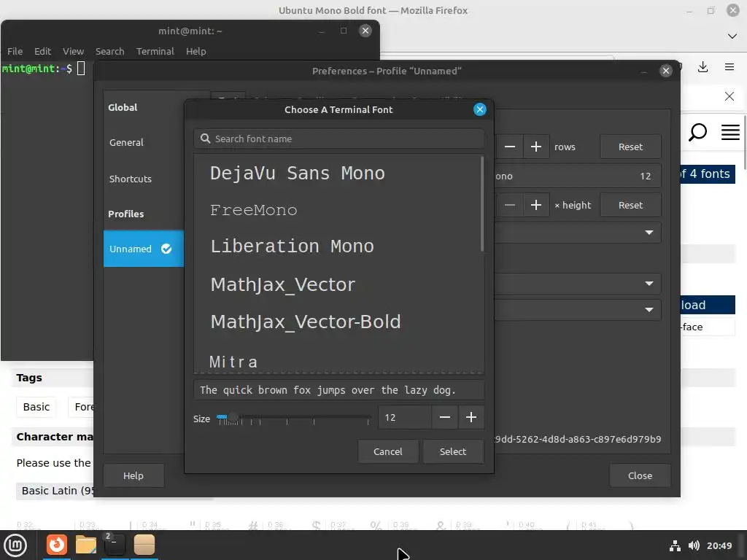Expand the second dropdown in Preferences
The height and width of the screenshot is (560, 747).
(x=578, y=284)
